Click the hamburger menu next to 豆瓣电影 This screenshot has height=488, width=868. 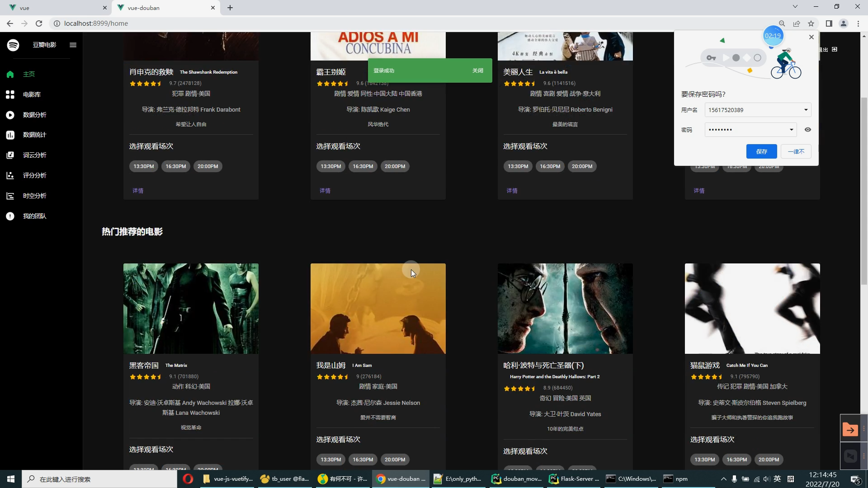[x=73, y=45]
